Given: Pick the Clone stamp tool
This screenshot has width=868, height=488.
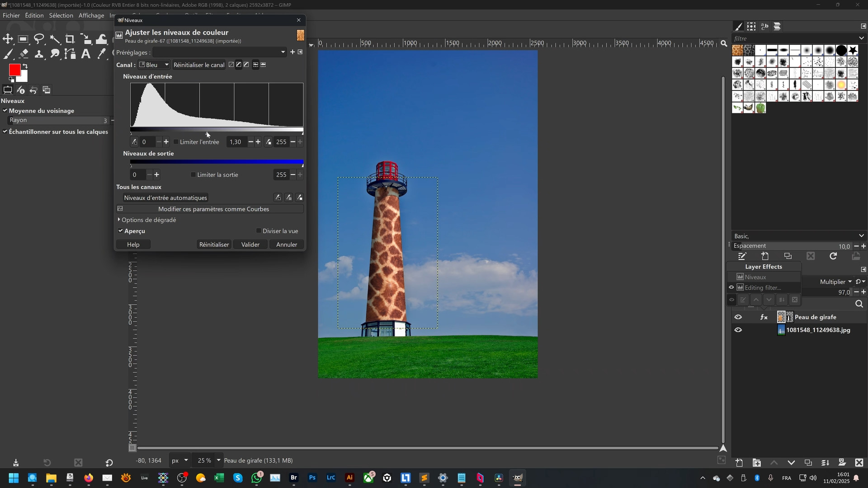Looking at the screenshot, I should point(39,54).
